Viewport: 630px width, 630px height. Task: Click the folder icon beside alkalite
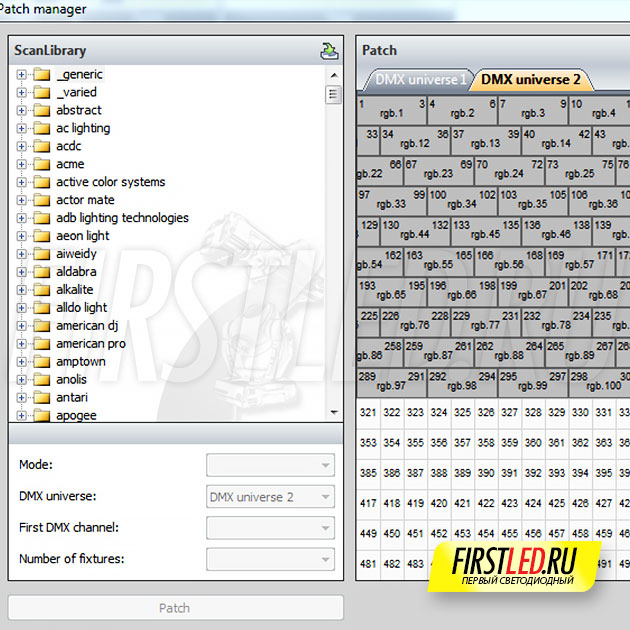41,290
